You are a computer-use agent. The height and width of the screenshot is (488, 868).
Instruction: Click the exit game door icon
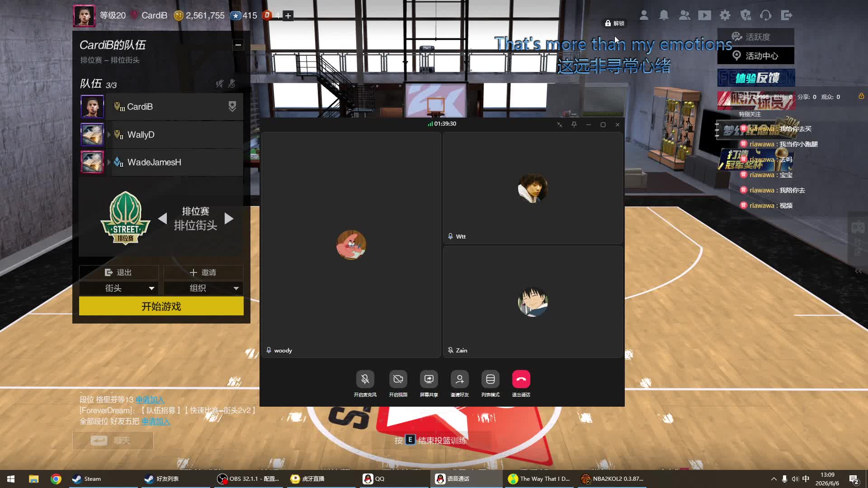coord(787,15)
